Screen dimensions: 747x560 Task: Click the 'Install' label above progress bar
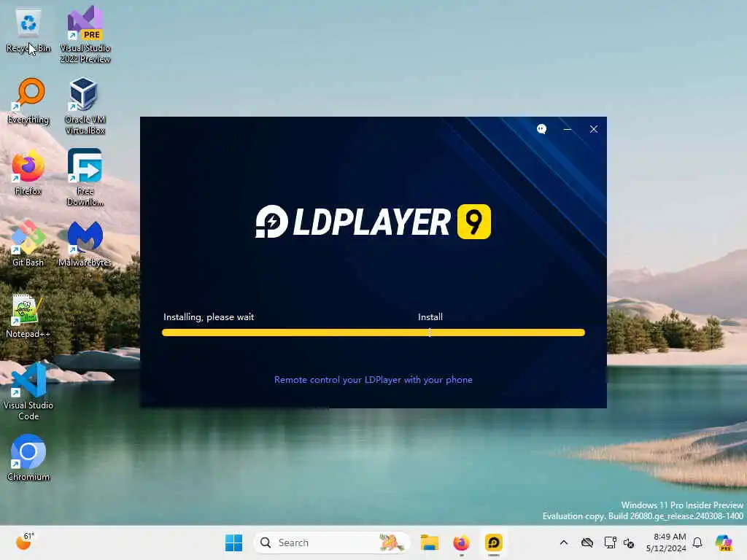(430, 317)
